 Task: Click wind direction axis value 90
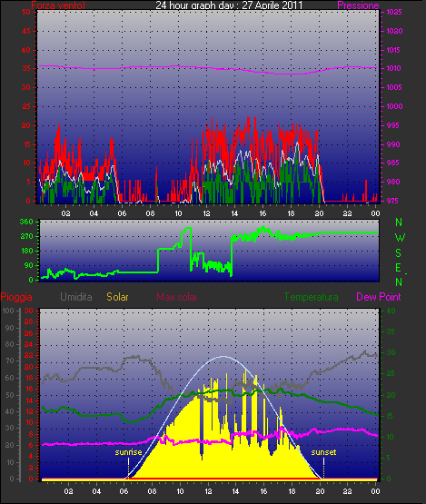click(29, 265)
